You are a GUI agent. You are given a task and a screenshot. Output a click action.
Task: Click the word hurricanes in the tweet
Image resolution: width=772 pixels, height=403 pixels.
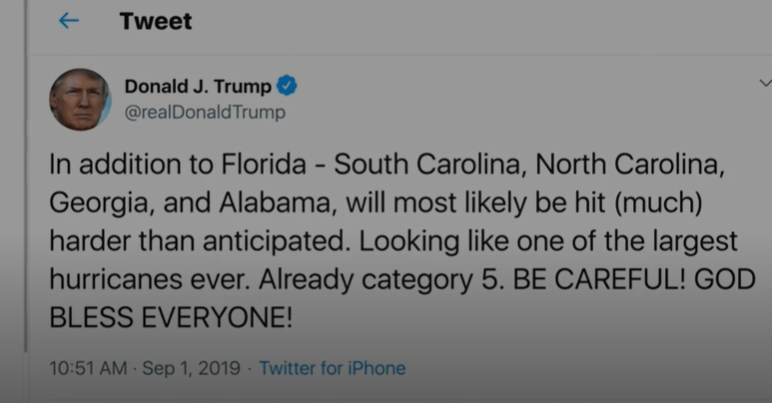(109, 279)
